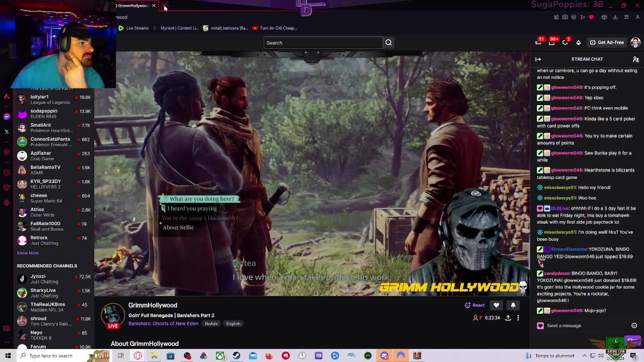Open X (Twitter) in the Opera sidebar
Screen dimensions: 644x362
(x=7, y=132)
